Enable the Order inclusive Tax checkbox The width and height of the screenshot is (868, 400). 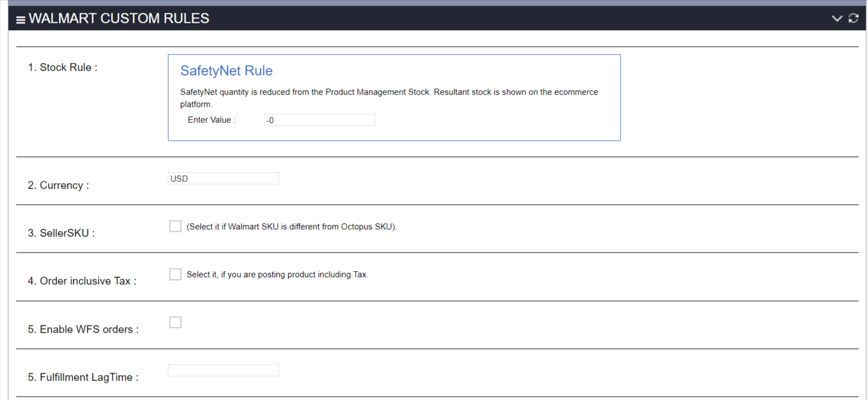(x=175, y=274)
